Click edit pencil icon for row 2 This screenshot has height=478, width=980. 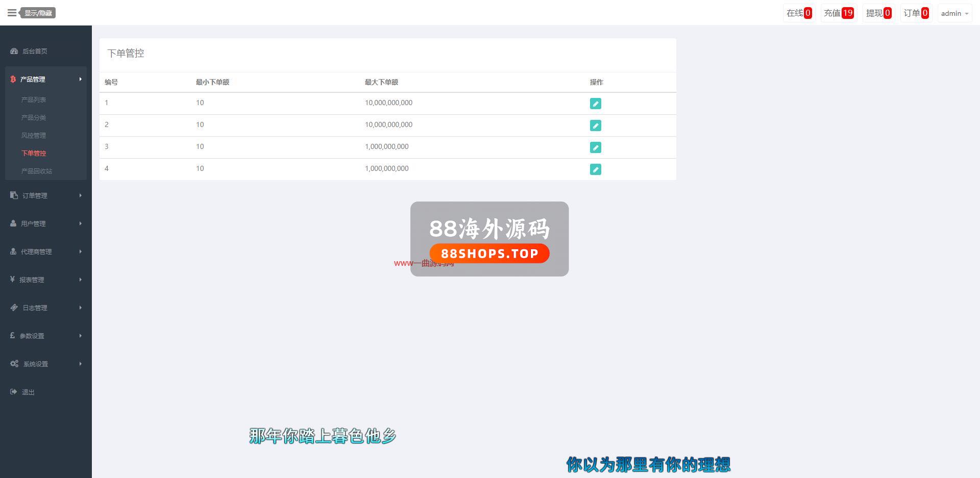pos(595,125)
